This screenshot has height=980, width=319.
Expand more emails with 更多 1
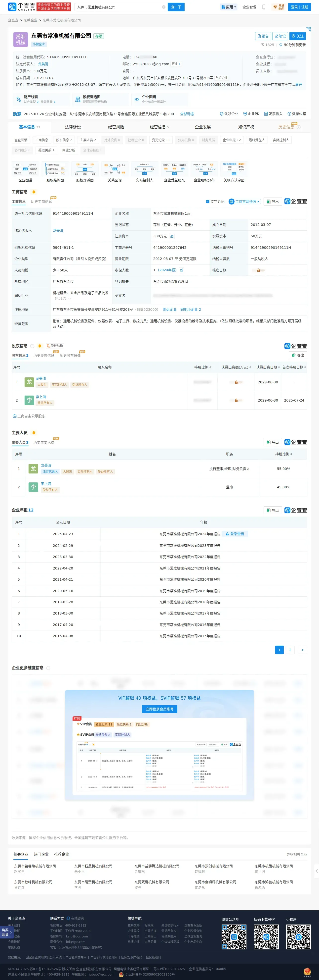(176, 64)
